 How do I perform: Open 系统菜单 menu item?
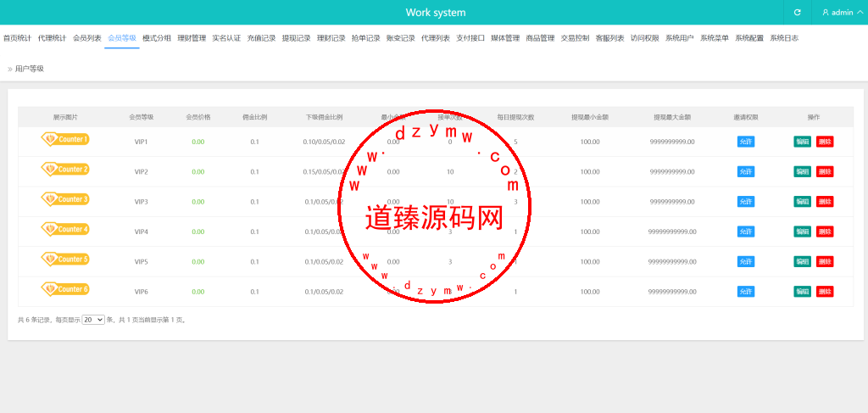point(715,38)
